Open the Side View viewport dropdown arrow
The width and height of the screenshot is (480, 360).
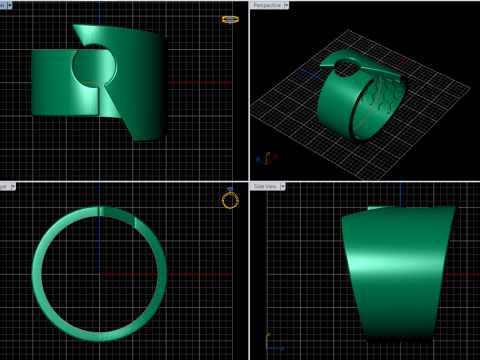pos(283,187)
